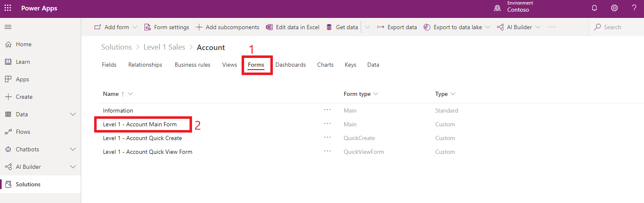644x203 pixels.
Task: Select the Forms tab
Action: coord(256,65)
